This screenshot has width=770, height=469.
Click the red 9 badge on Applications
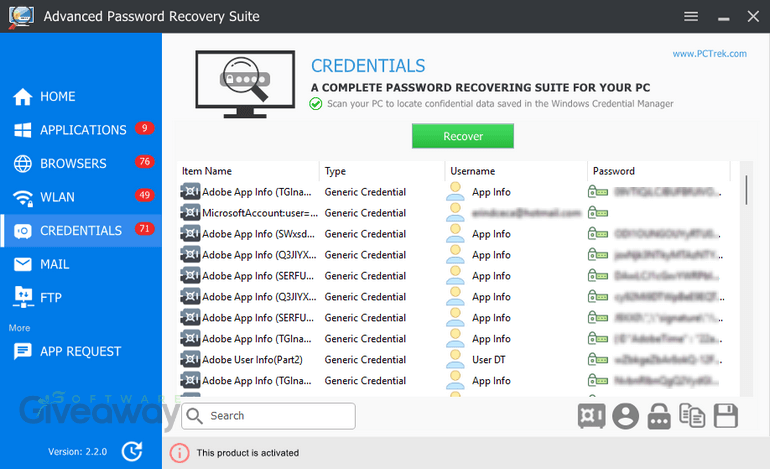[x=144, y=128]
